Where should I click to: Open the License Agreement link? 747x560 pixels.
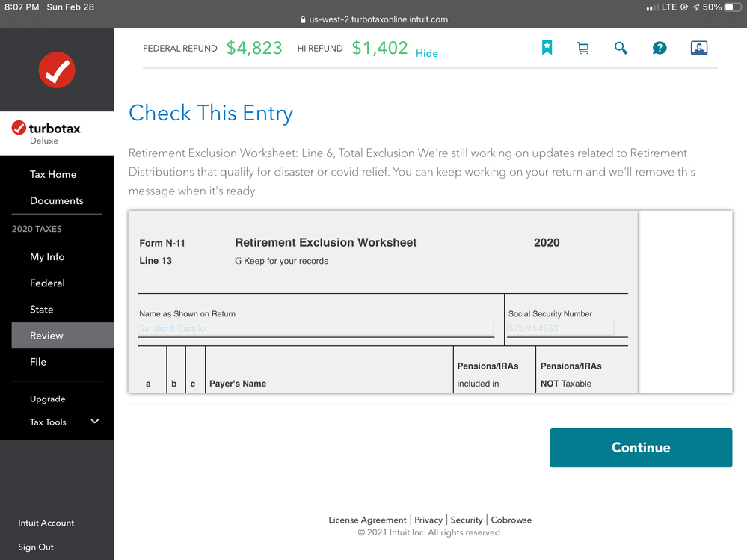pyautogui.click(x=367, y=520)
